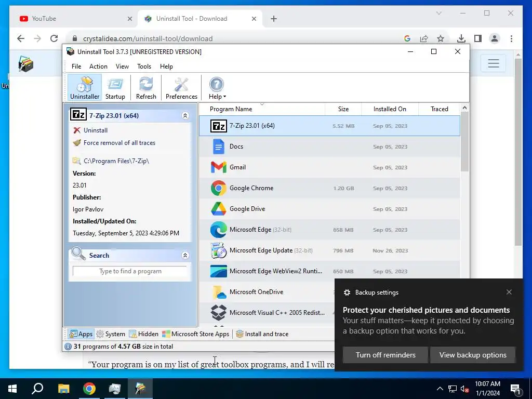Click the Type to find a program field

pos(130,271)
